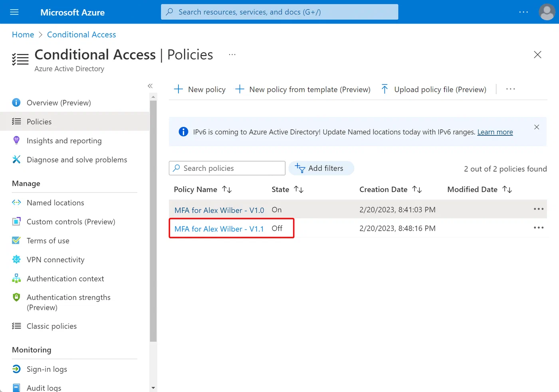Dismiss the IPv6 information banner
Viewport: 559px width, 392px height.
537,127
